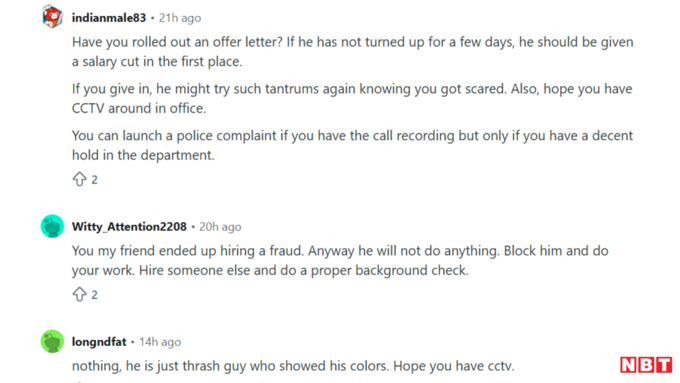
Task: Click the '21h ago' timestamp
Action: (x=180, y=18)
